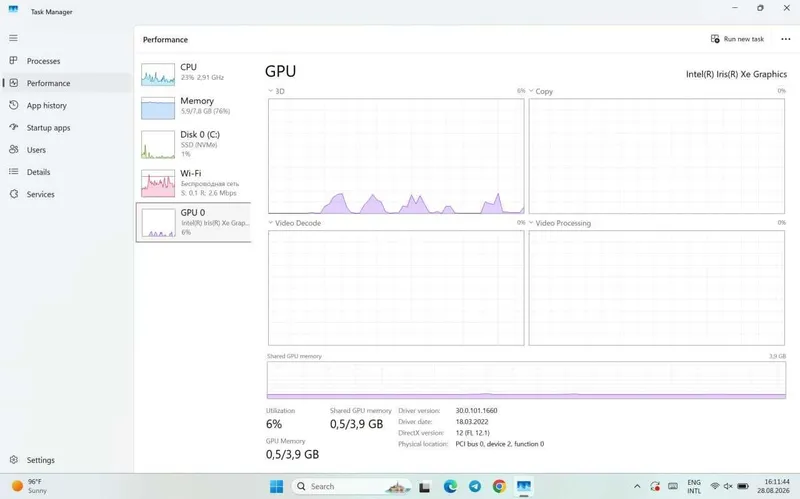The height and width of the screenshot is (499, 800).
Task: Open the Video Decode graph dropdown
Action: [x=270, y=223]
